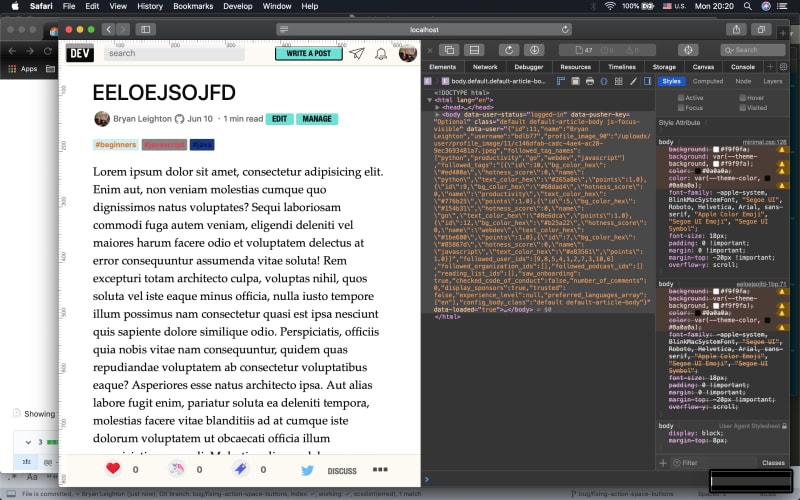
Task: Expand the body element node
Action: point(437,115)
